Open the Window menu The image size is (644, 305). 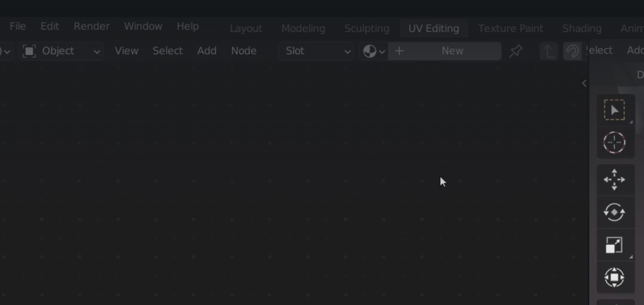click(143, 26)
